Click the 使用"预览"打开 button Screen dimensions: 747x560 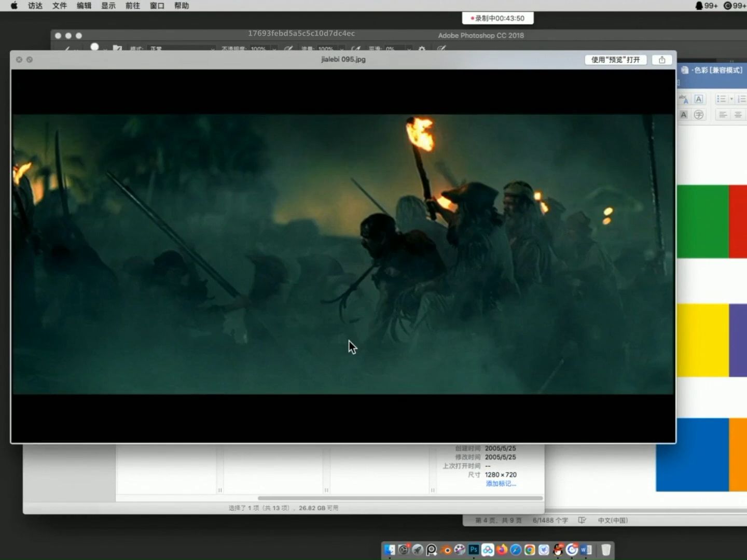coord(616,60)
